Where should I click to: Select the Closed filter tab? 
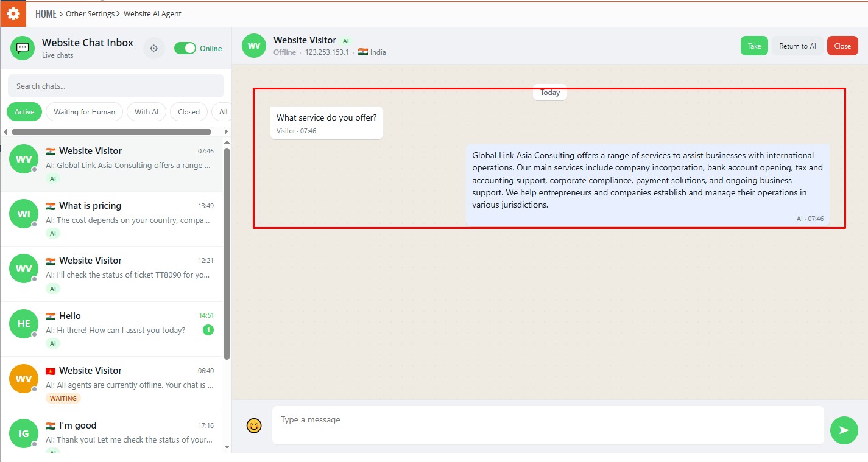pos(189,112)
